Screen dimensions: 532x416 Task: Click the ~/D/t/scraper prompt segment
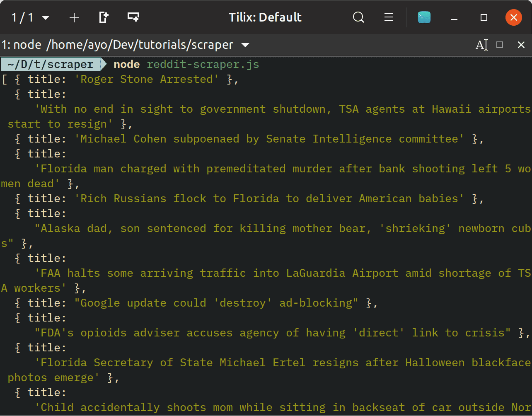click(51, 65)
